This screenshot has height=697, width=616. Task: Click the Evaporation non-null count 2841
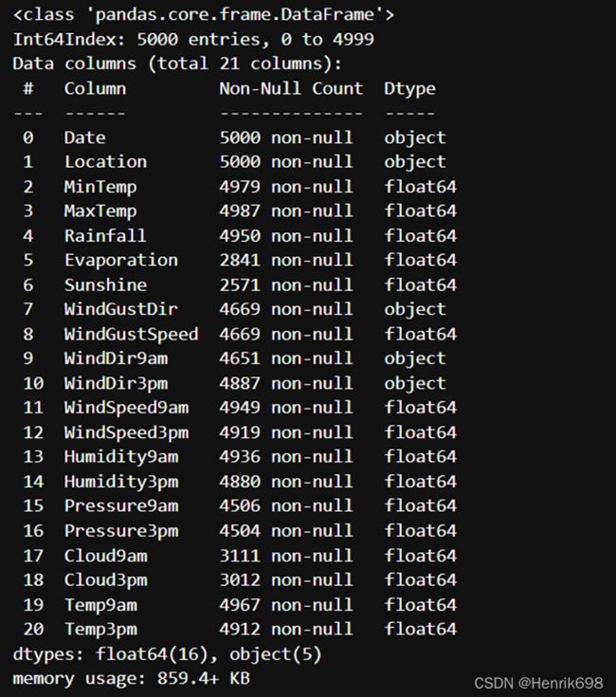(x=240, y=260)
